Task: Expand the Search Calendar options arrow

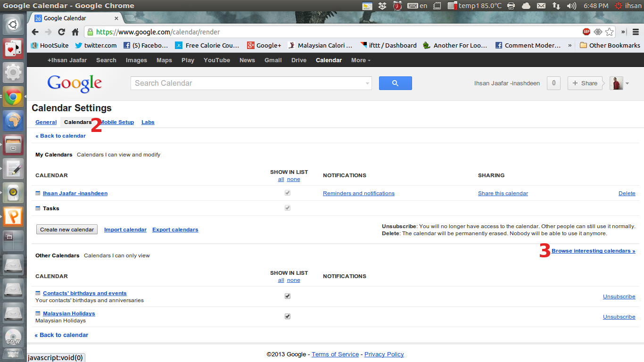Action: 367,83
